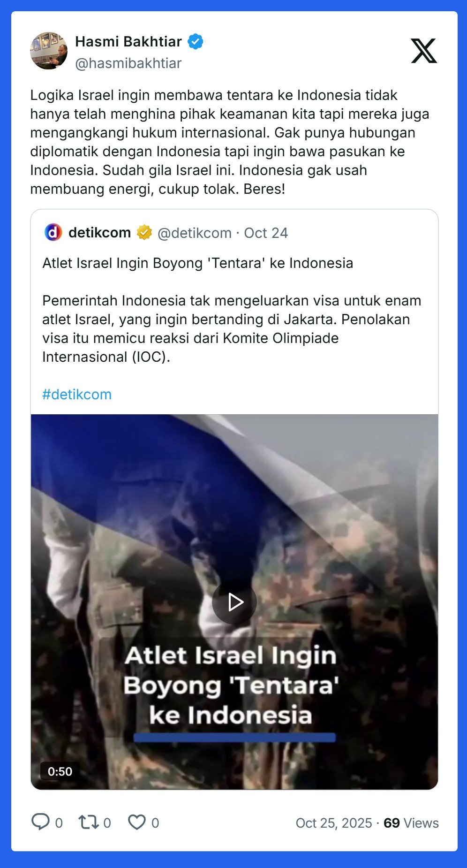Click the reply speech bubble icon

[x=40, y=822]
